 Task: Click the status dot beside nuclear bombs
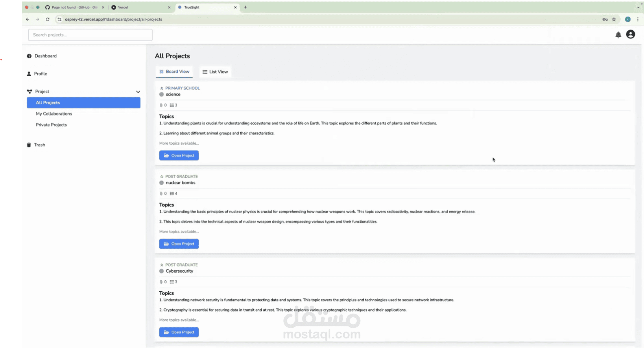(161, 183)
